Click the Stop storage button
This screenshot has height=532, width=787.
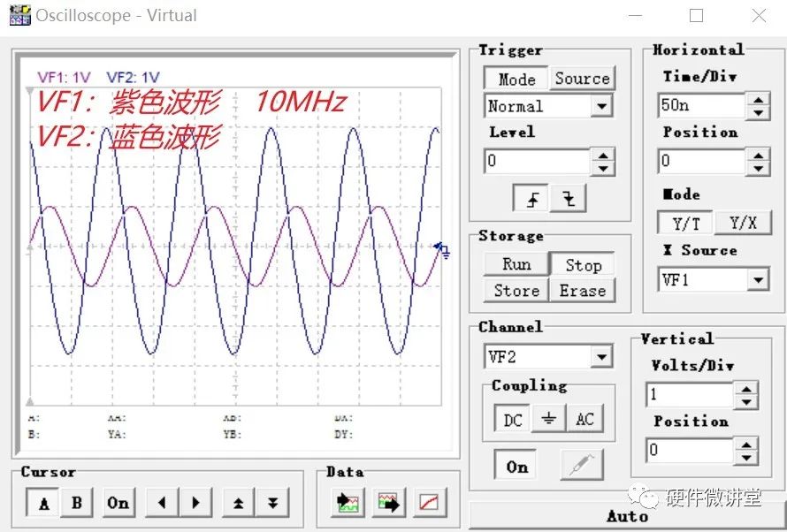point(583,265)
